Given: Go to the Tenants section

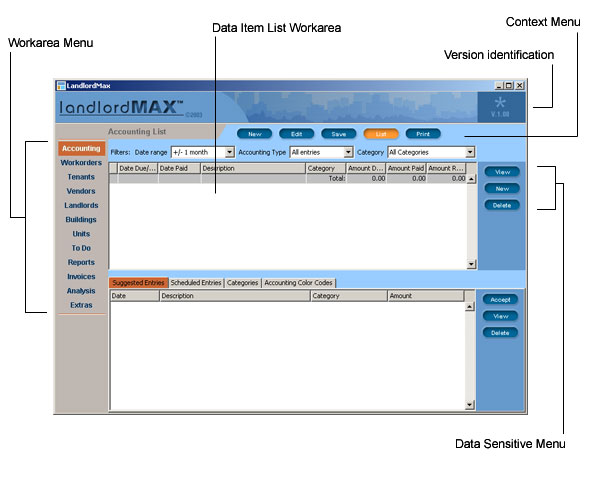Looking at the screenshot, I should (x=81, y=177).
